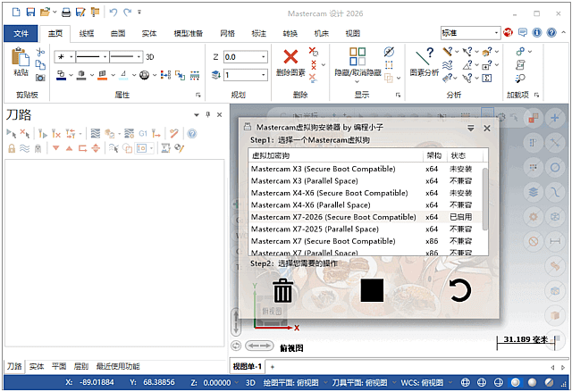Expand the 标准 combo box at top right
Image resolution: width=572 pixels, height=392 pixels.
496,33
